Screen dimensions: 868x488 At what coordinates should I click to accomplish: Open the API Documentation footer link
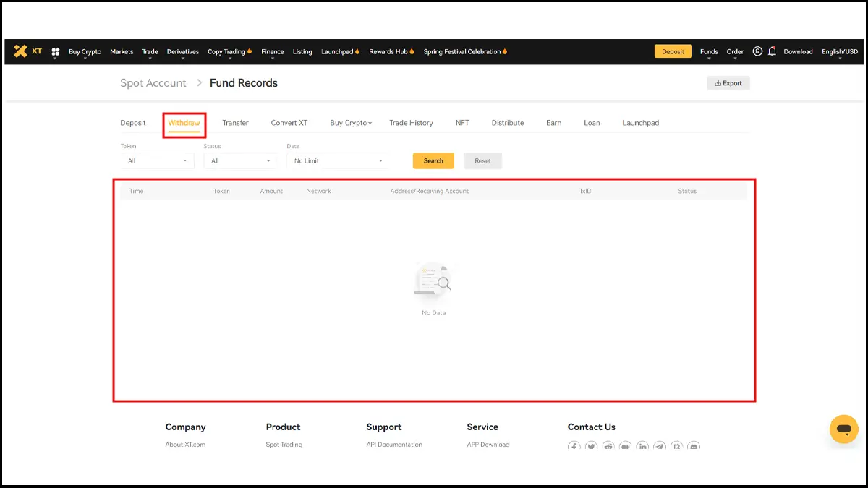coord(394,445)
